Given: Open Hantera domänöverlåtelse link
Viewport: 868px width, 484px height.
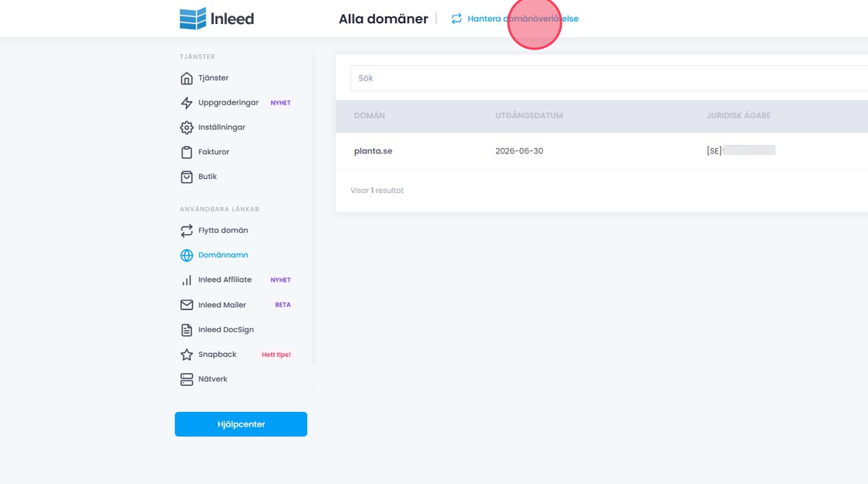Looking at the screenshot, I should point(522,19).
